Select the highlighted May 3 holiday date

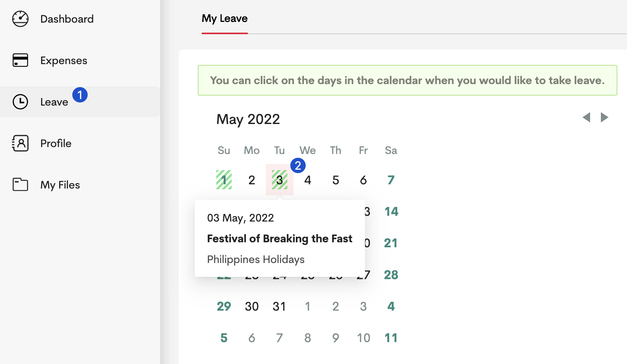pos(280,180)
